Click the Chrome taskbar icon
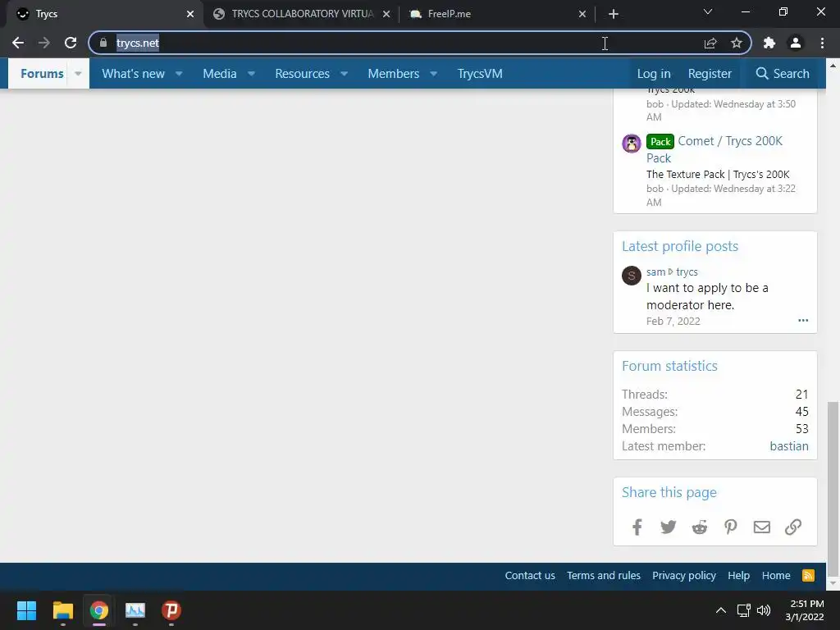 click(99, 610)
